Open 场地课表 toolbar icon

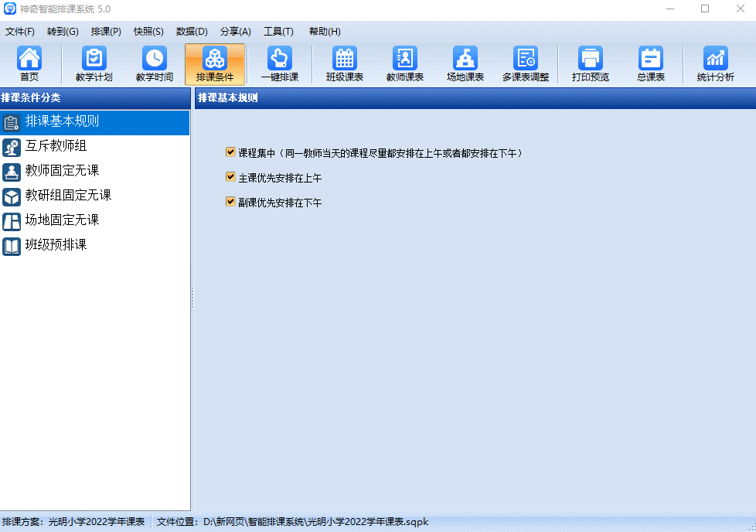(465, 63)
